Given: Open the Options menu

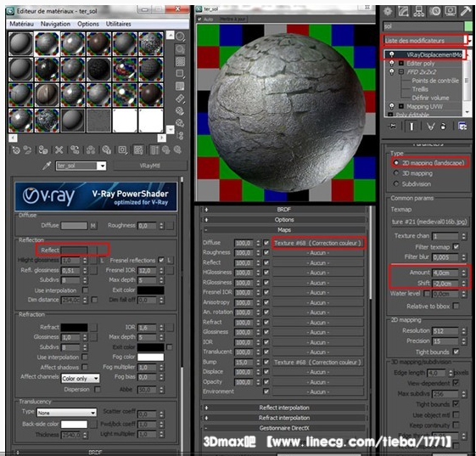Looking at the screenshot, I should click(88, 24).
